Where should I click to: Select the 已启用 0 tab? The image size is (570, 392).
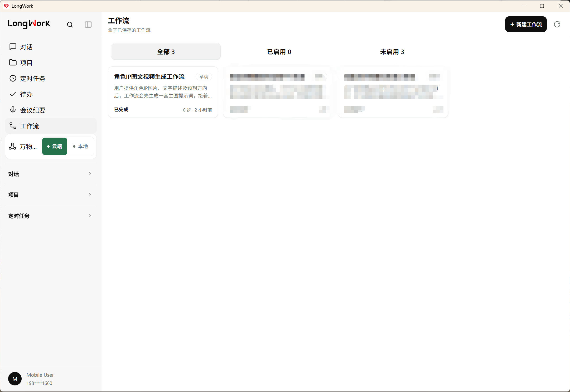279,52
